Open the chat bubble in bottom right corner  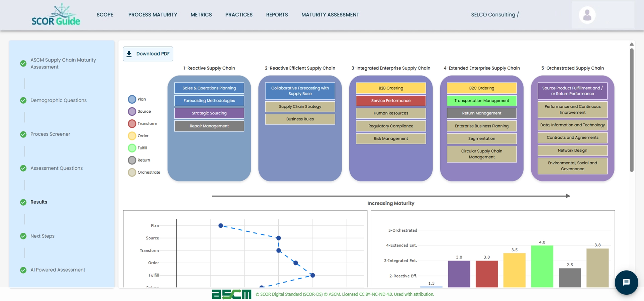[x=626, y=282]
